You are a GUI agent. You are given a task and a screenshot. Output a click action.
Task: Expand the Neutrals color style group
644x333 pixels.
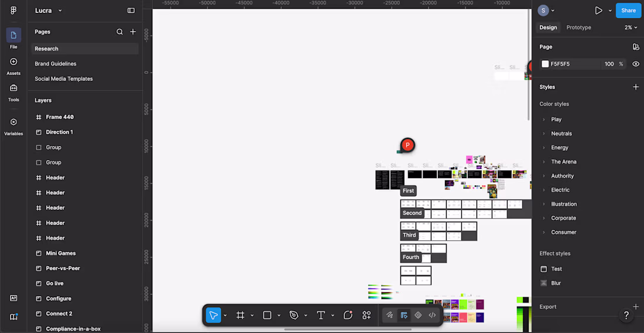[x=544, y=134]
